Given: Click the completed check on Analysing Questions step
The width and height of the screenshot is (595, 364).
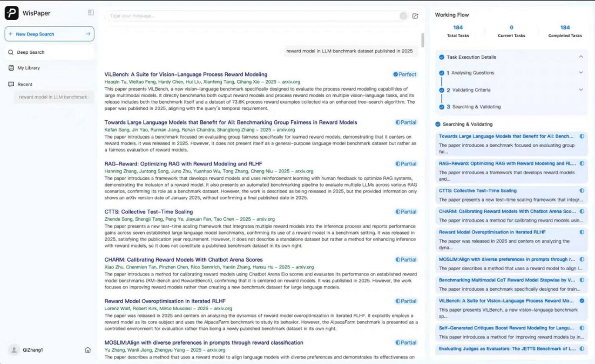Looking at the screenshot, I should click(441, 72).
